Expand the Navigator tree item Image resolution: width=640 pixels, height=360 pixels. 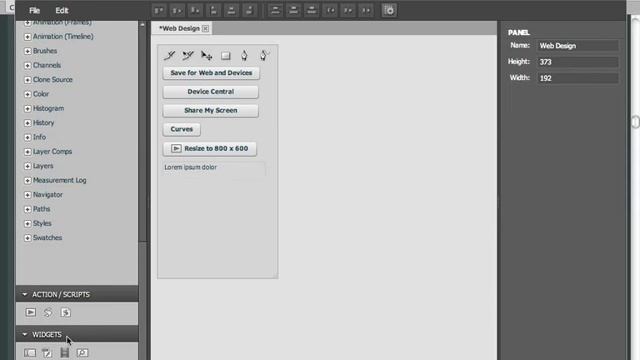click(x=27, y=195)
